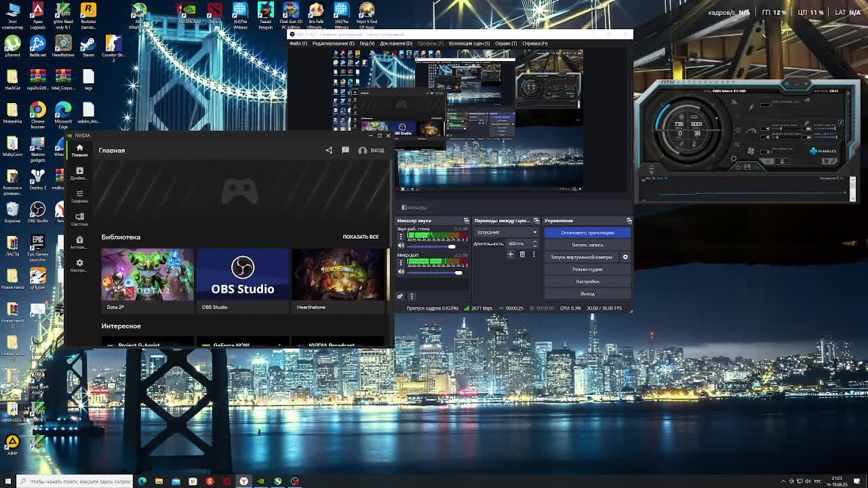Screen dimensions: 868x488
Task: Undock the Управление panel
Action: tap(629, 221)
